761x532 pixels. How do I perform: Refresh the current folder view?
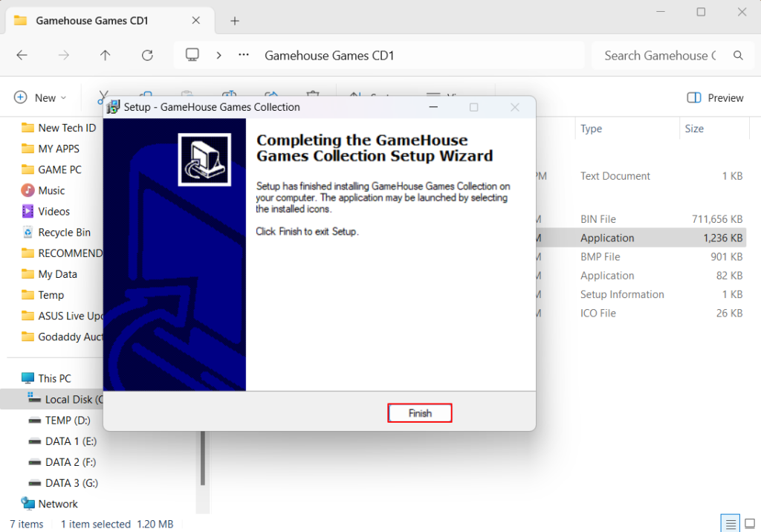tap(147, 55)
